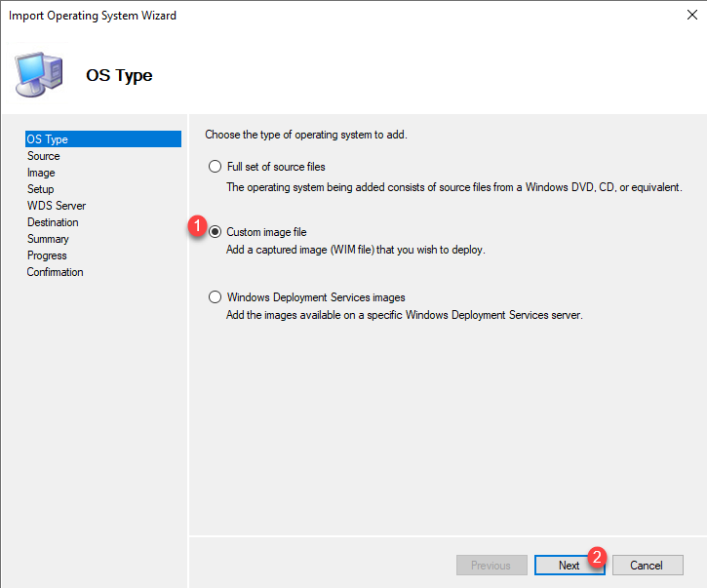Click the Cancel button

click(646, 566)
